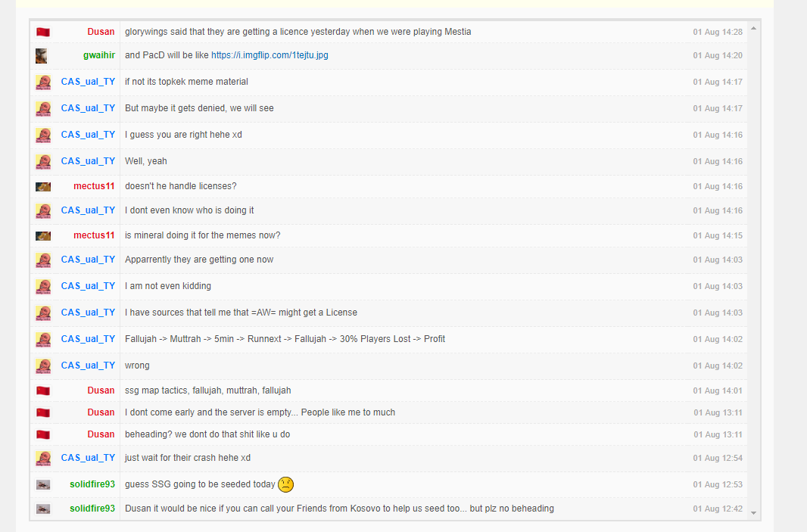
Task: Click the 01 Aug 14:28 timestamp
Action: tap(718, 32)
